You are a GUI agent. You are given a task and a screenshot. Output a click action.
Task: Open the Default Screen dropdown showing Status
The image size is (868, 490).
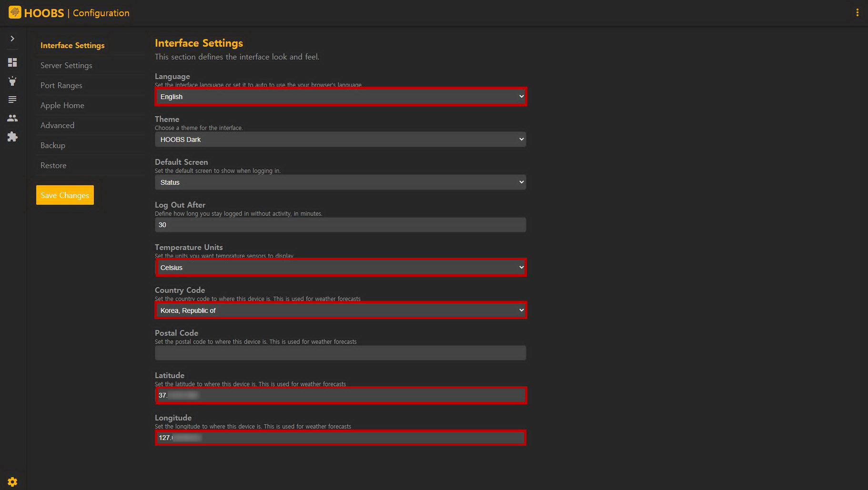coord(341,182)
